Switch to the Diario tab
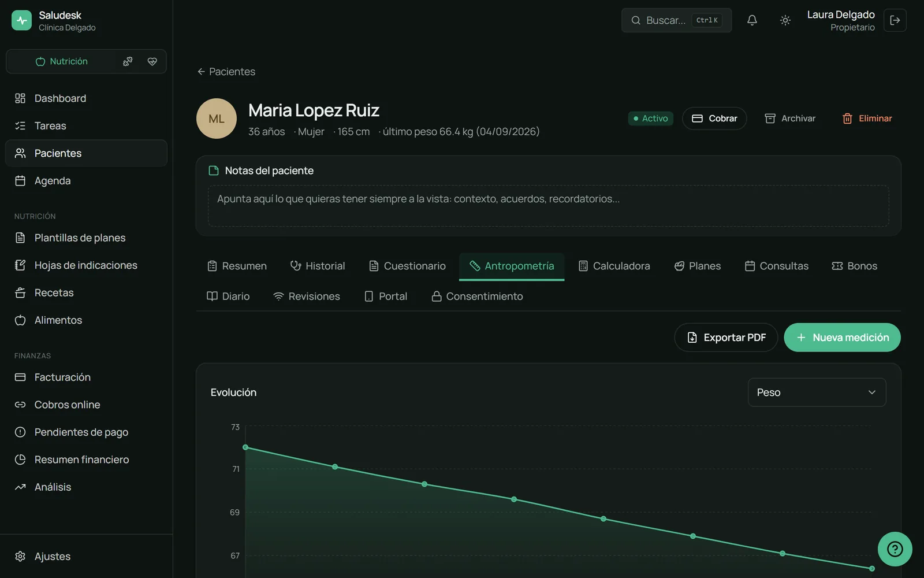This screenshot has width=924, height=578. 229,296
